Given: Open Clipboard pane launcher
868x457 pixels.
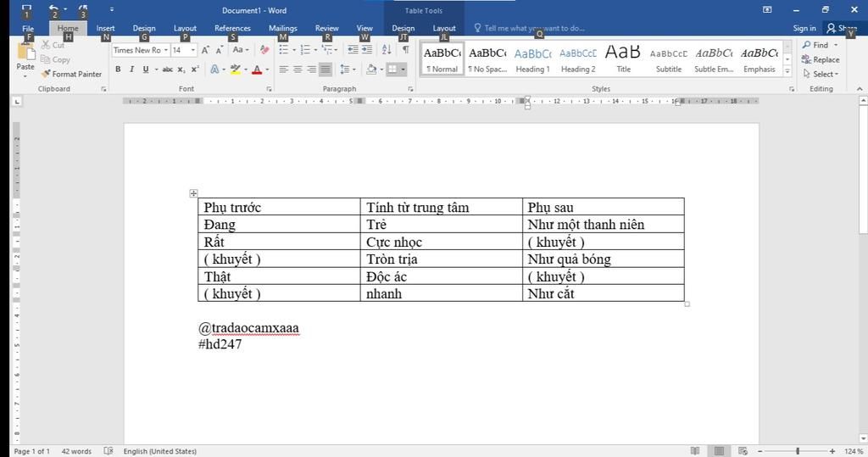Looking at the screenshot, I should (103, 89).
